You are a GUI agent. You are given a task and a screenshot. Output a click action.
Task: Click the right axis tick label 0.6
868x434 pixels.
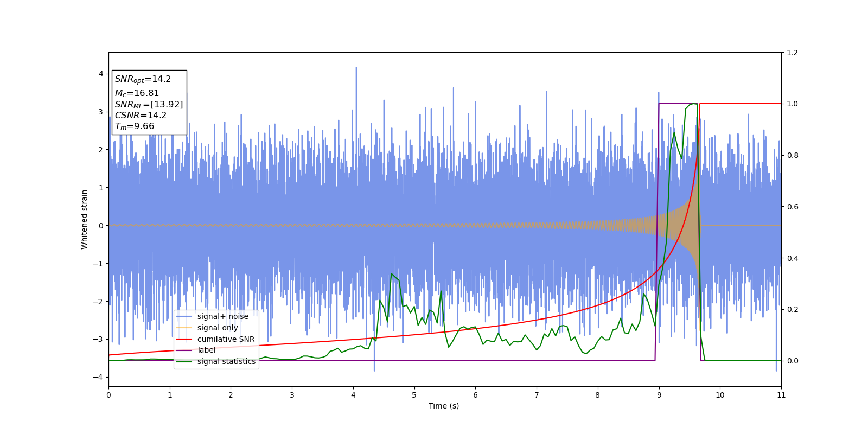point(793,207)
